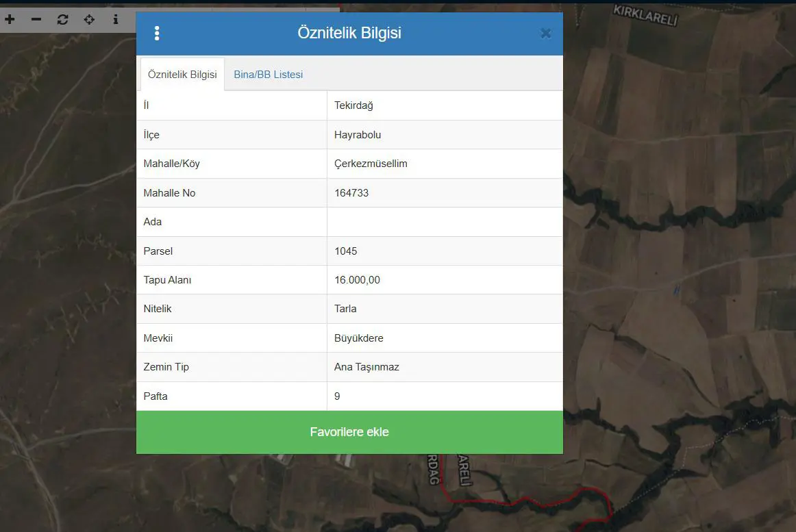Zoom out with the minus icon
796x532 pixels.
tap(36, 19)
